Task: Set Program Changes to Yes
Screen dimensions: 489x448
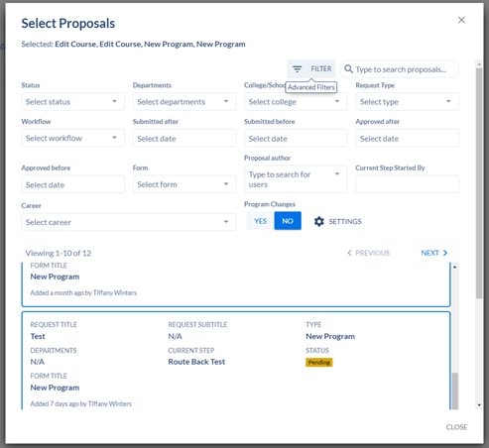Action: coord(261,221)
